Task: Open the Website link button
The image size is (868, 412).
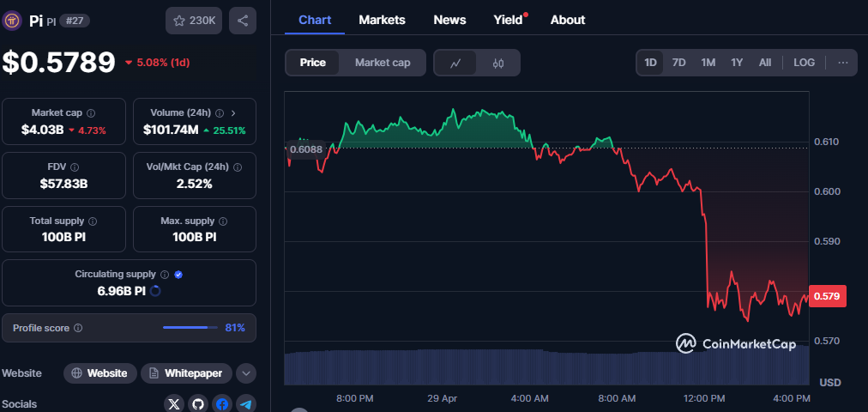Action: pyautogui.click(x=99, y=373)
